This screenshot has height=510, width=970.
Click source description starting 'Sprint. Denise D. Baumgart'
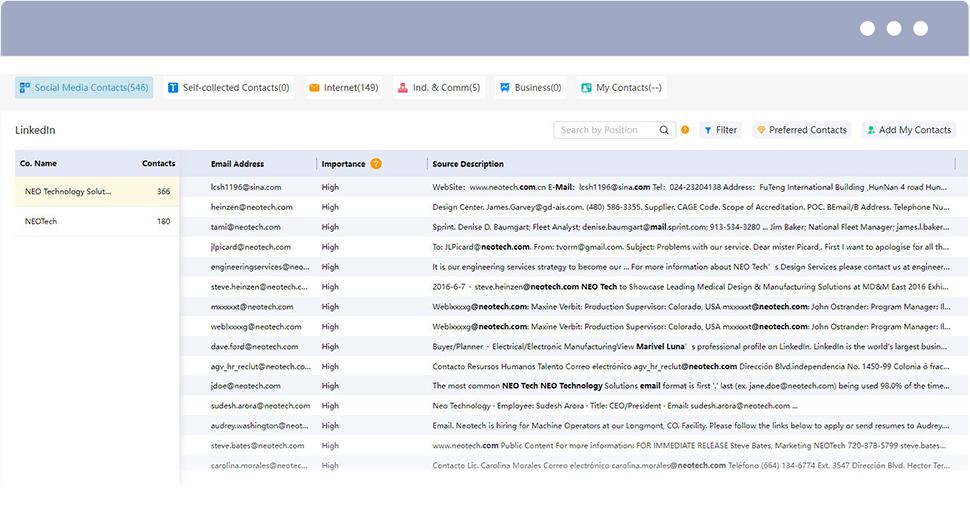click(x=690, y=227)
